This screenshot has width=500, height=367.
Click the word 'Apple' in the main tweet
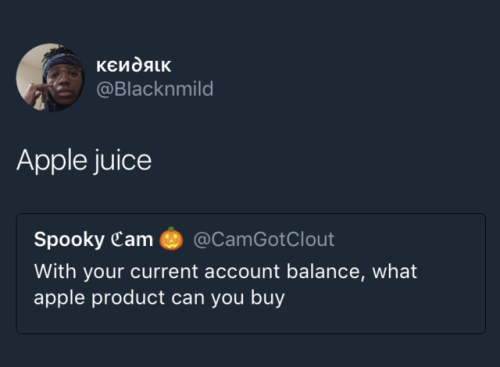coord(52,161)
